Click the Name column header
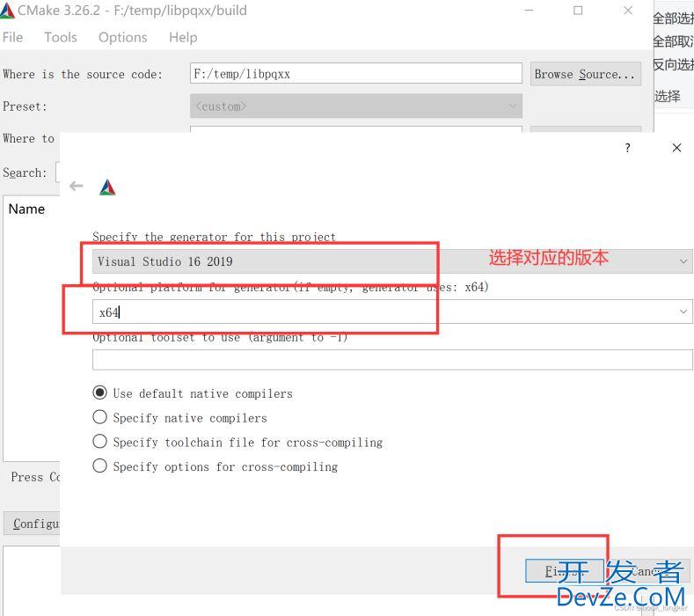This screenshot has width=694, height=616. click(26, 209)
